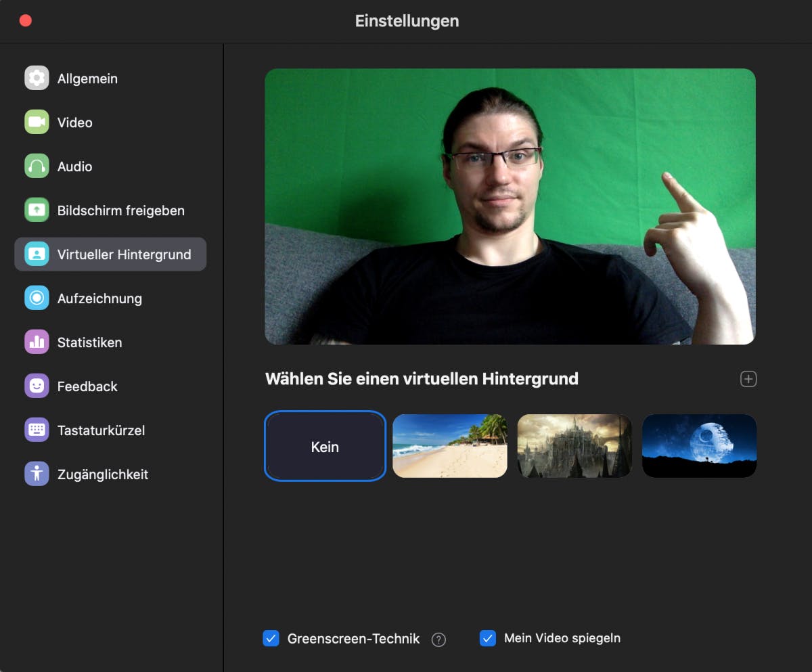This screenshot has width=812, height=672.
Task: Click the Aufzeichnung record icon
Action: point(37,298)
